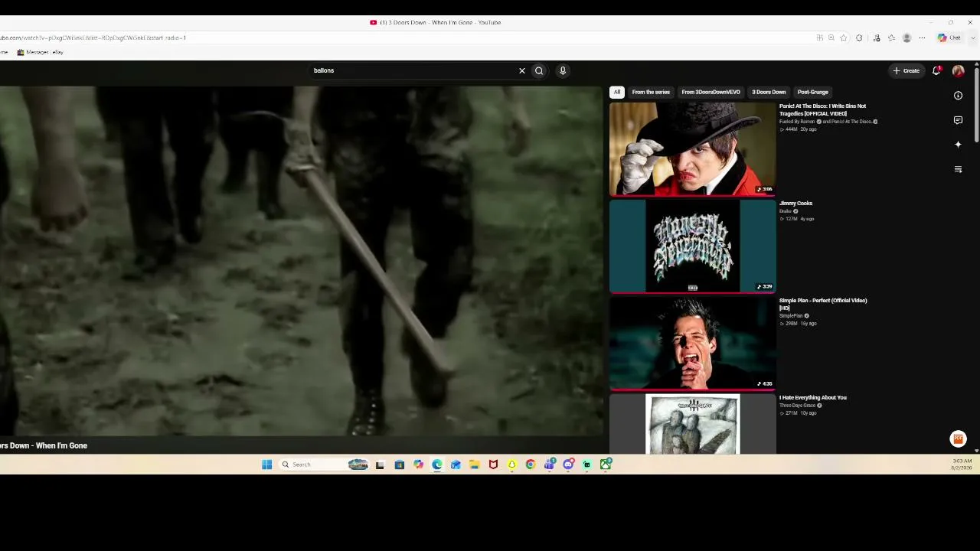Viewport: 980px width, 551px height.
Task: Open the YouTube account avatar menu
Action: [959, 70]
